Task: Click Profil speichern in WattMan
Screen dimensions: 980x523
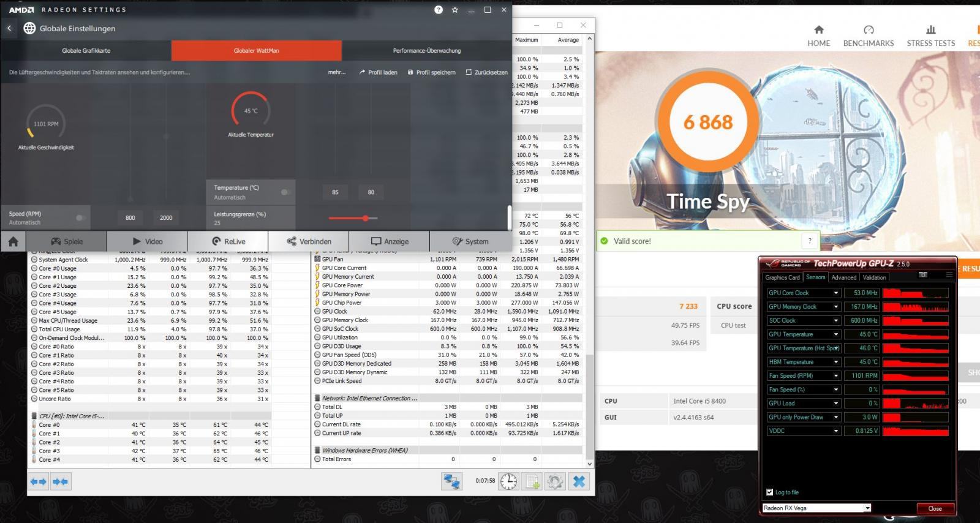Action: 431,72
